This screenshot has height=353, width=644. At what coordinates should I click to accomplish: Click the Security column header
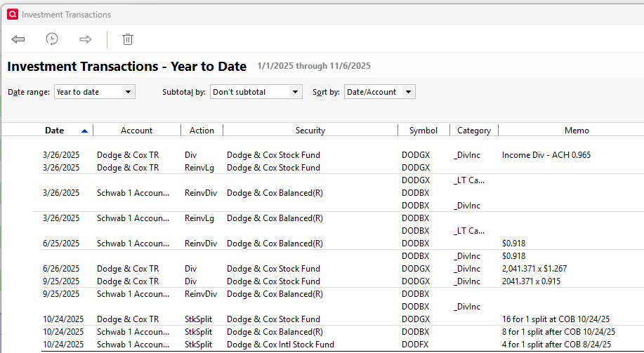[x=310, y=131]
